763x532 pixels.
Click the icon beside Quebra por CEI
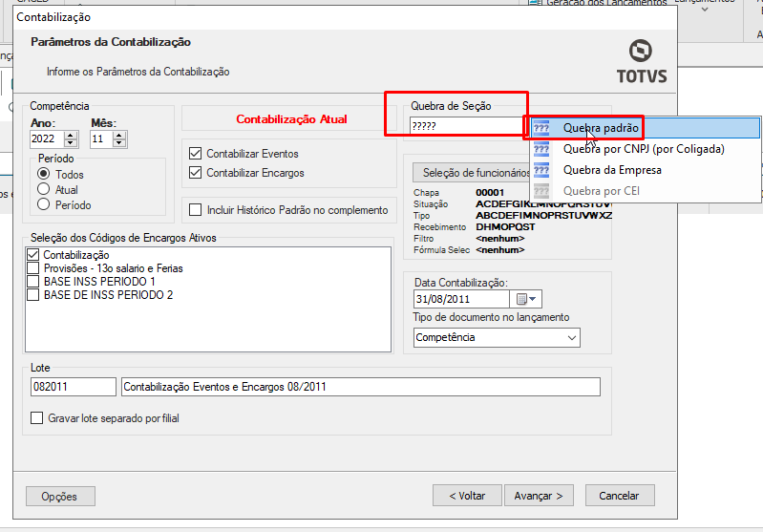point(541,191)
